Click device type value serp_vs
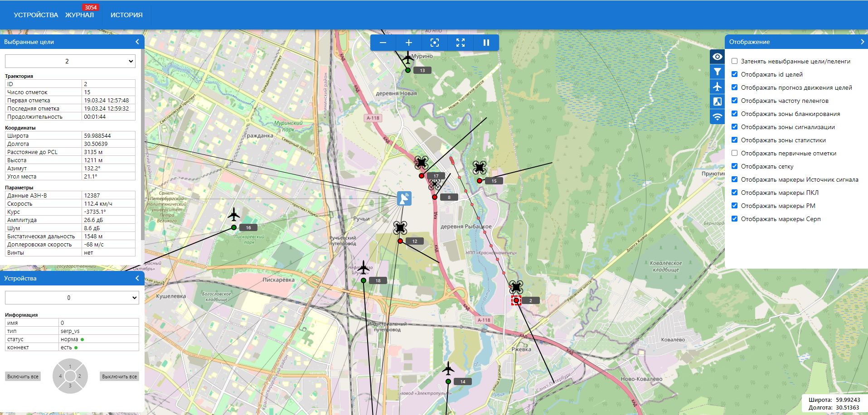This screenshot has height=415, width=868. point(70,331)
